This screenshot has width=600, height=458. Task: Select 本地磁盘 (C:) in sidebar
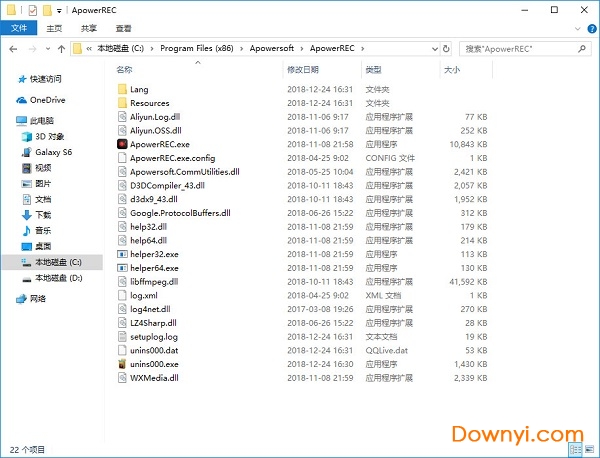[x=52, y=262]
